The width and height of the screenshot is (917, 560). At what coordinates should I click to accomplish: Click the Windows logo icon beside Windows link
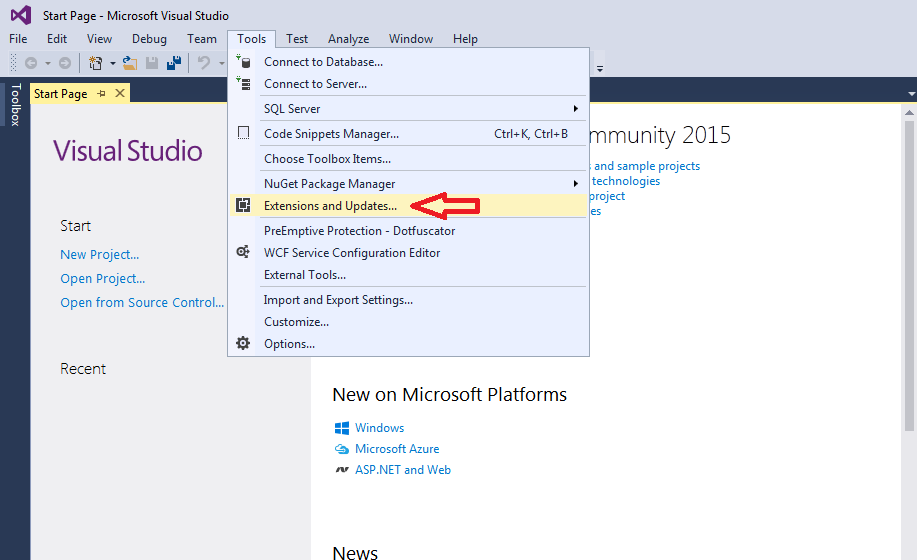[342, 428]
